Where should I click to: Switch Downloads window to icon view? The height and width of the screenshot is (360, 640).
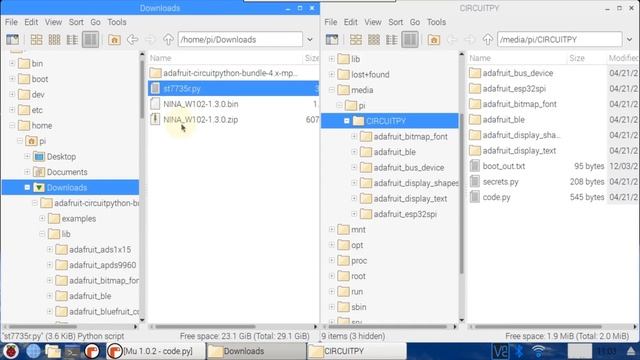click(36, 40)
